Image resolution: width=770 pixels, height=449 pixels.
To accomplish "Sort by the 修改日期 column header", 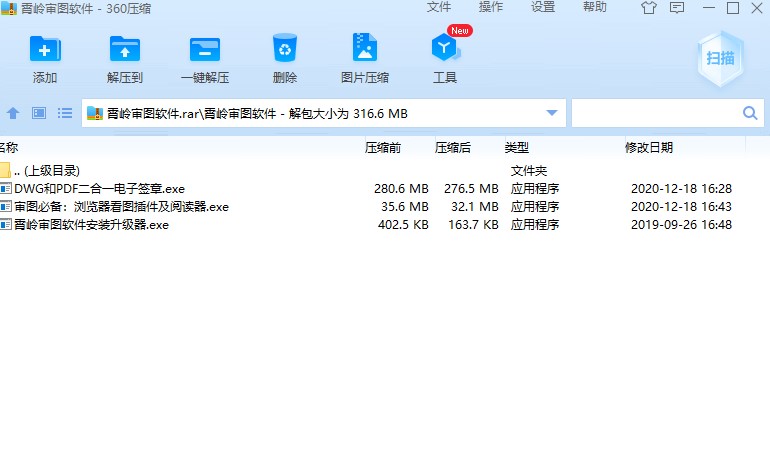I will click(649, 147).
